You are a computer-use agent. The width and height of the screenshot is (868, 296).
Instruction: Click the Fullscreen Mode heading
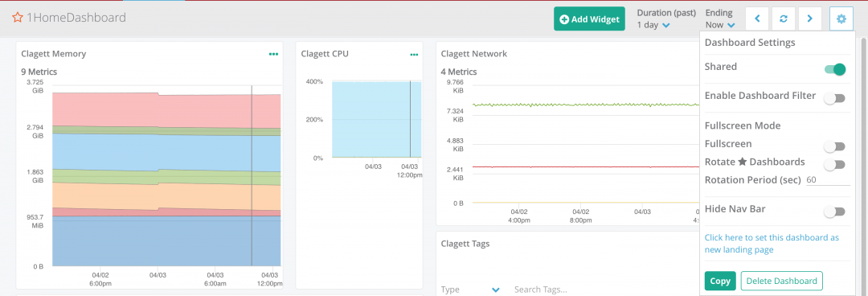(743, 125)
